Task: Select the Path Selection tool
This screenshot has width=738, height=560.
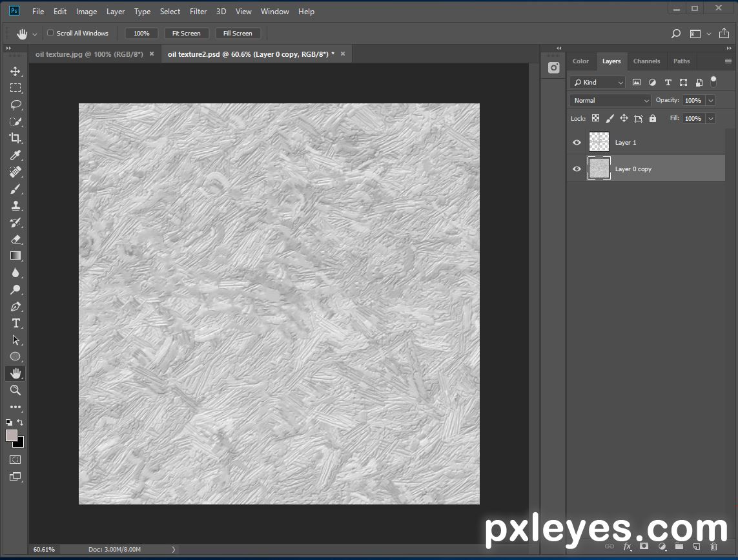Action: click(15, 340)
